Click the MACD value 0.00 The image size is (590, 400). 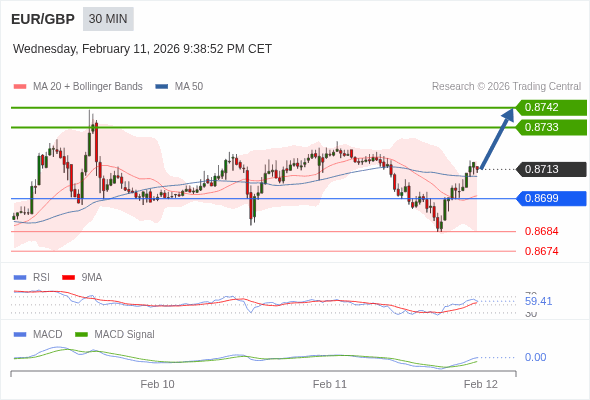(x=535, y=357)
